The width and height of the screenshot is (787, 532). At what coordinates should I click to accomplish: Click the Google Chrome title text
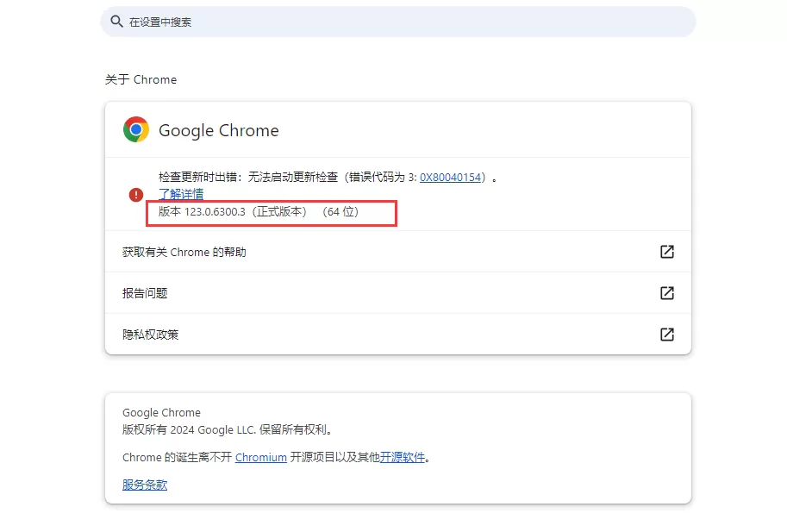[x=219, y=130]
